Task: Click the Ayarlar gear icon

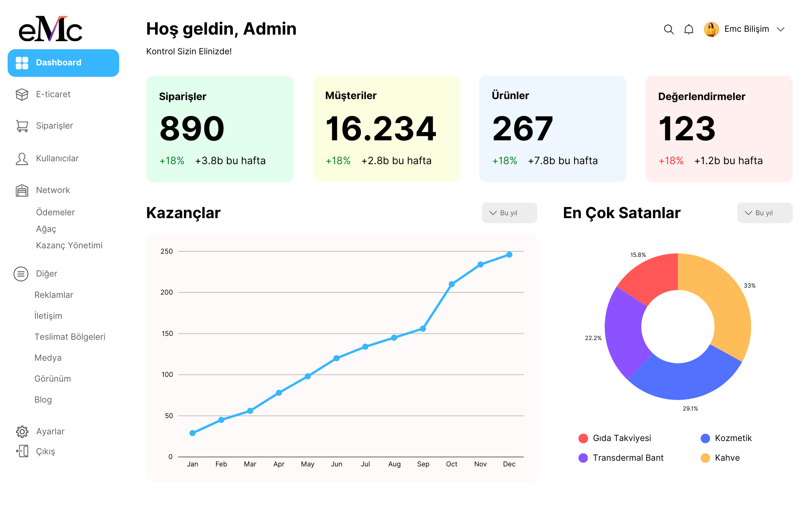Action: click(x=22, y=432)
